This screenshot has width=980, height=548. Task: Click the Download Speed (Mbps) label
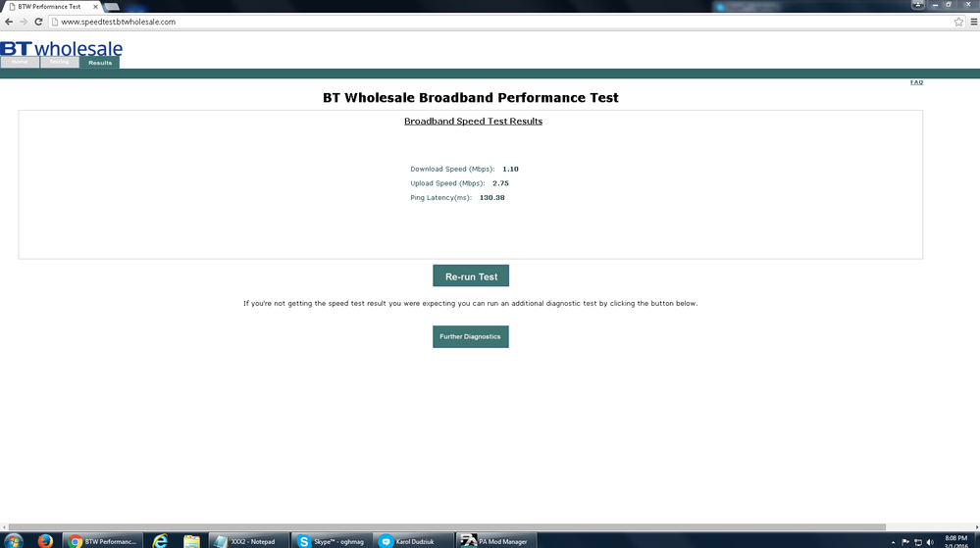pyautogui.click(x=452, y=170)
